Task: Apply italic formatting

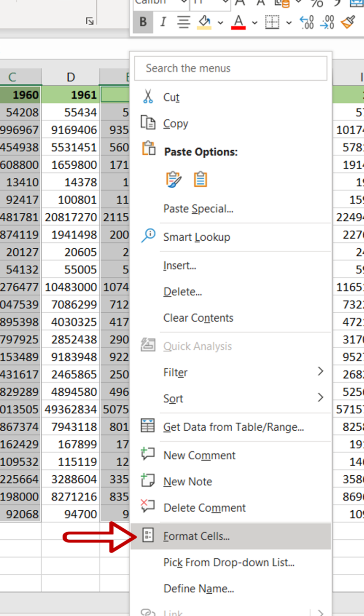Action: click(162, 22)
